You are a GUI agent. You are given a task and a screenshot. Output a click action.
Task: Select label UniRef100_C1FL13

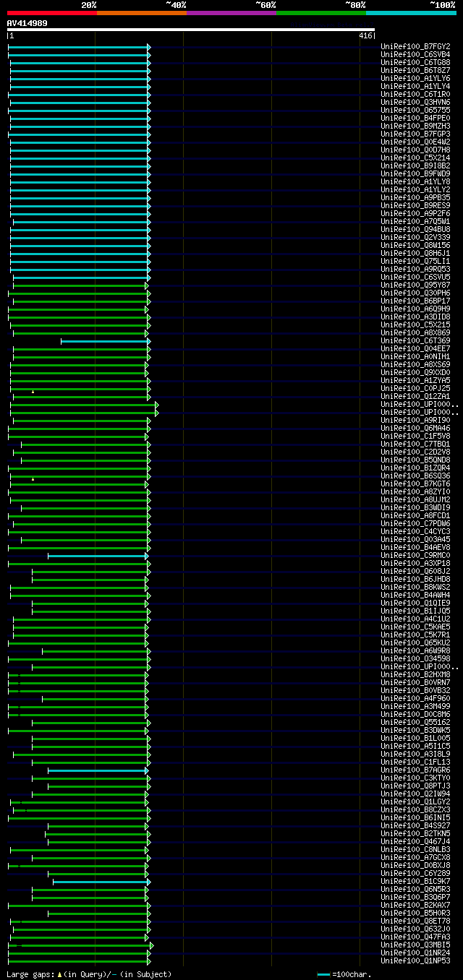pos(415,762)
